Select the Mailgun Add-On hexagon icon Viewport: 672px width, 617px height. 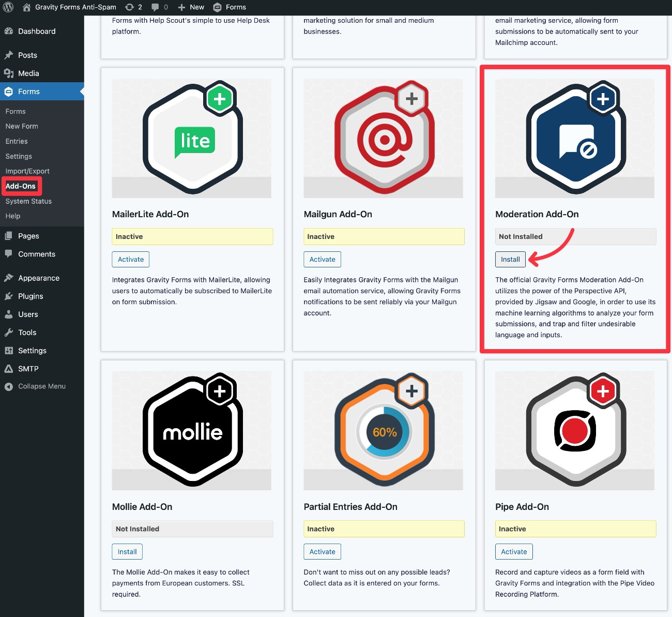tap(384, 137)
